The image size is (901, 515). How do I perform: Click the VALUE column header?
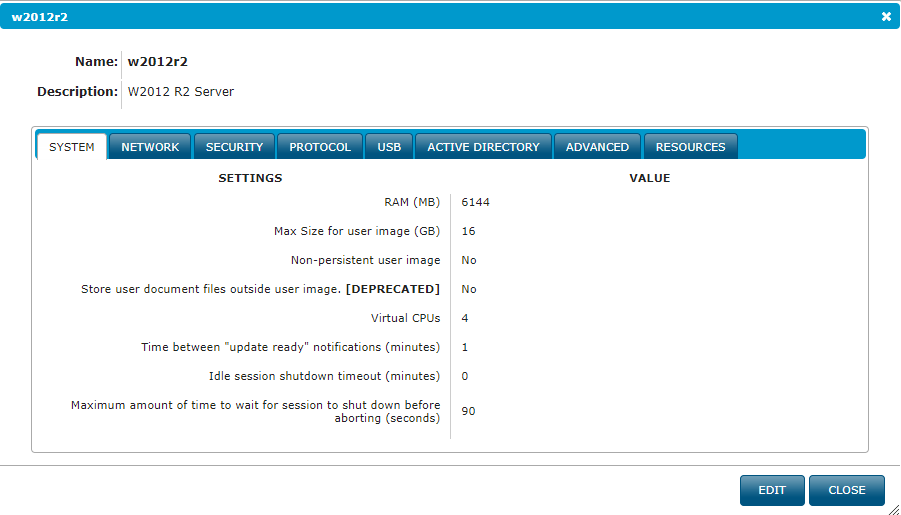click(650, 178)
